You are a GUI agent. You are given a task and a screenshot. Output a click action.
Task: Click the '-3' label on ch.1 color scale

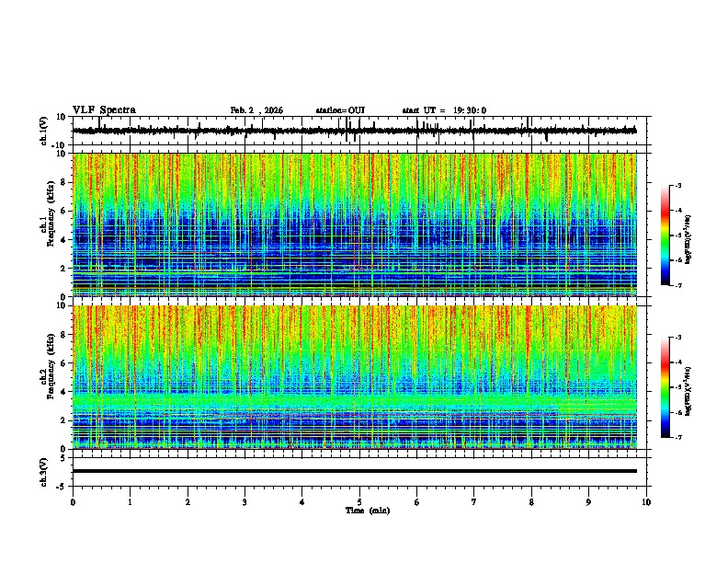(678, 185)
